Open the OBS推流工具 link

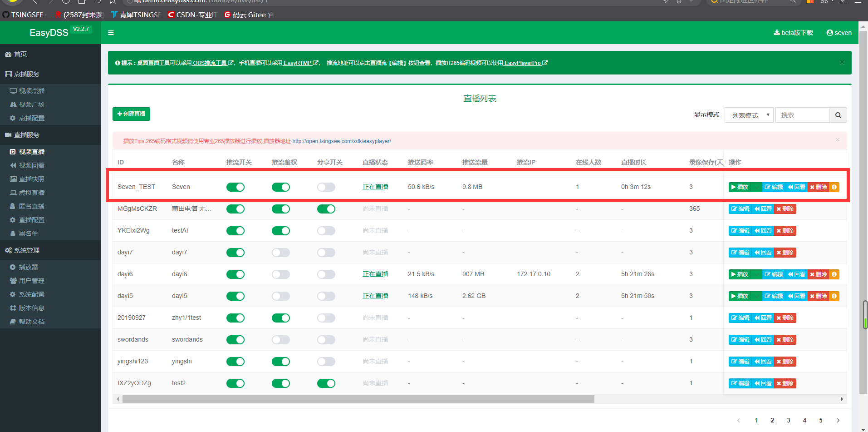(213, 63)
